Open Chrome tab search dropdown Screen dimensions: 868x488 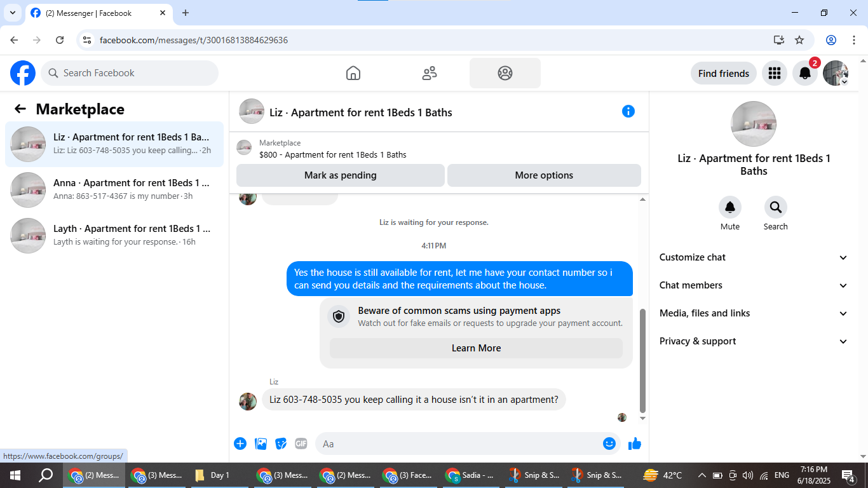(x=12, y=13)
